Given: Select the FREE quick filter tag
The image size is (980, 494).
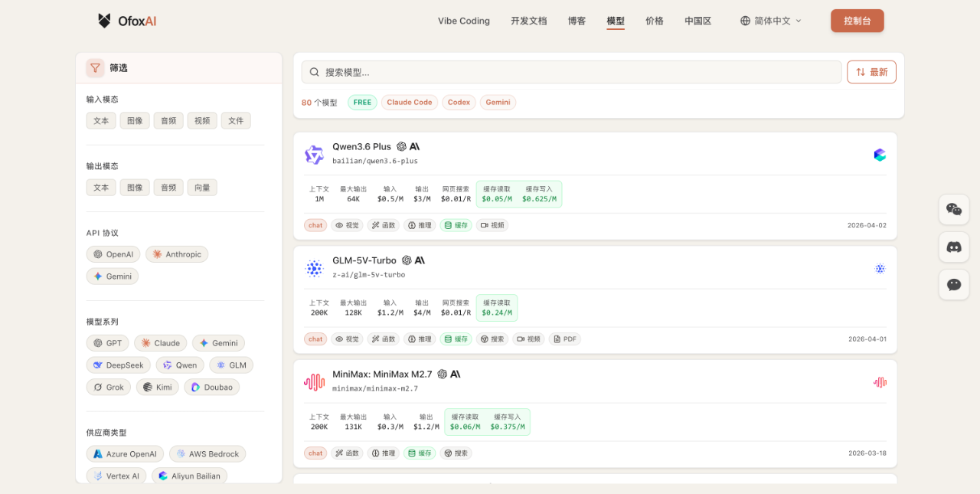Looking at the screenshot, I should [362, 102].
